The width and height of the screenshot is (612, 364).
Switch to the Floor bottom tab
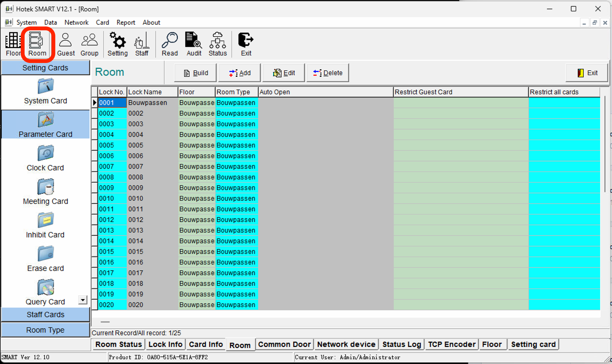[492, 344]
